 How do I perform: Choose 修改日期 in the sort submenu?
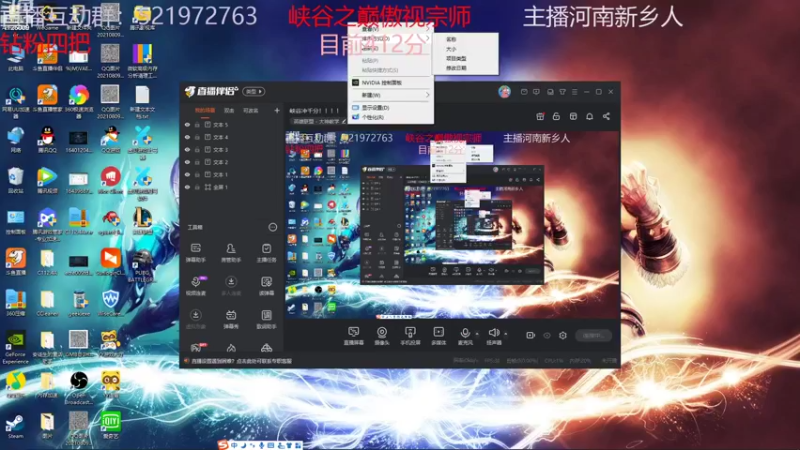point(464,68)
